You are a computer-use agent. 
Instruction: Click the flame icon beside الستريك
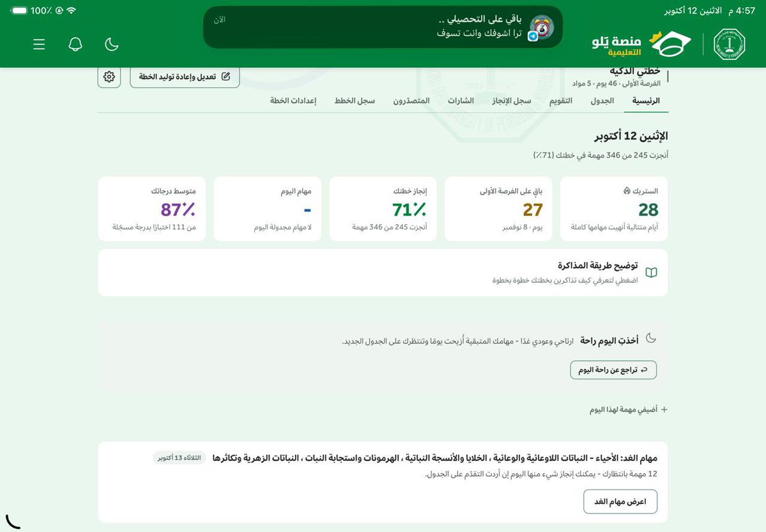pos(627,190)
